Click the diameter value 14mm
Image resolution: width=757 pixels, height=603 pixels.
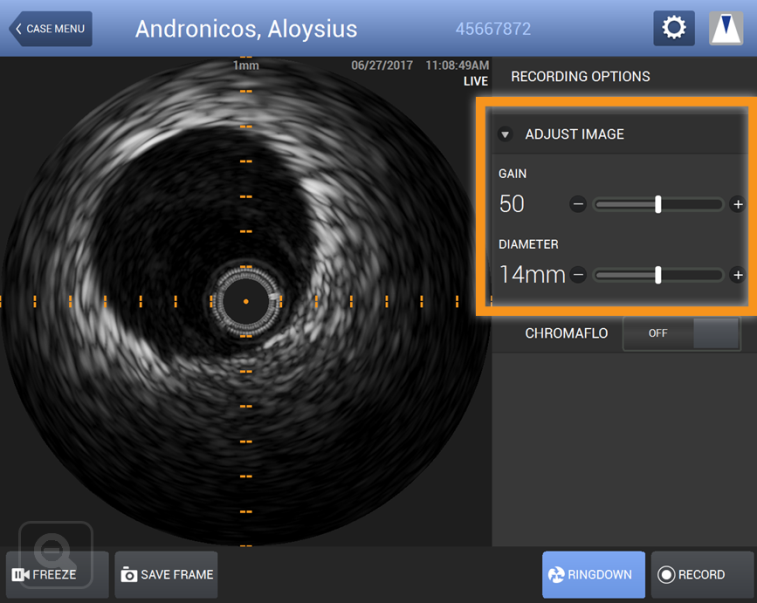tap(532, 275)
